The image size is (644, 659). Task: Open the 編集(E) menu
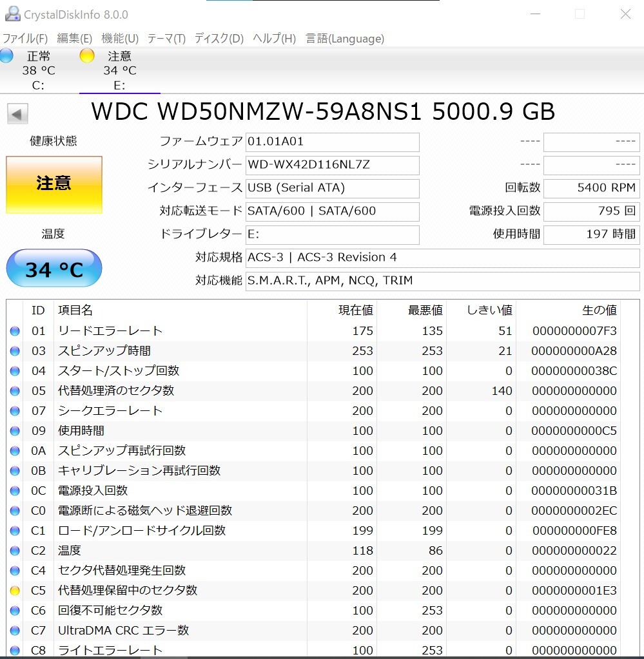[x=74, y=39]
